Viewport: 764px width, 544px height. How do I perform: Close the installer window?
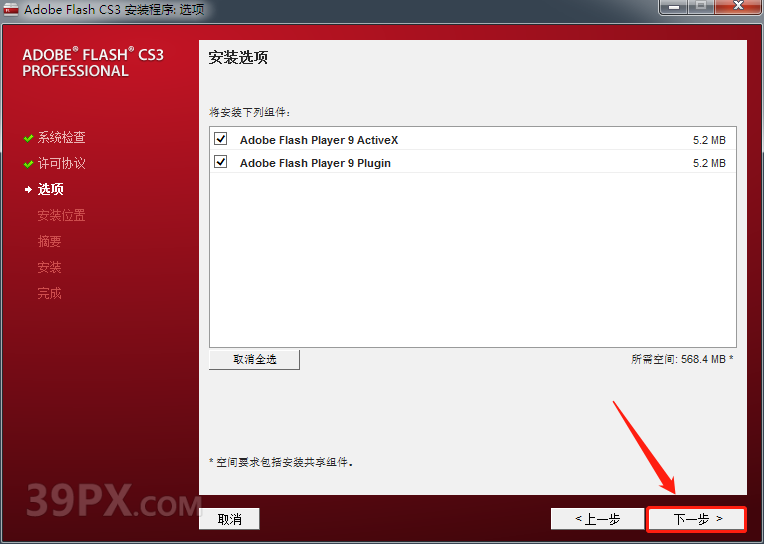click(x=739, y=7)
